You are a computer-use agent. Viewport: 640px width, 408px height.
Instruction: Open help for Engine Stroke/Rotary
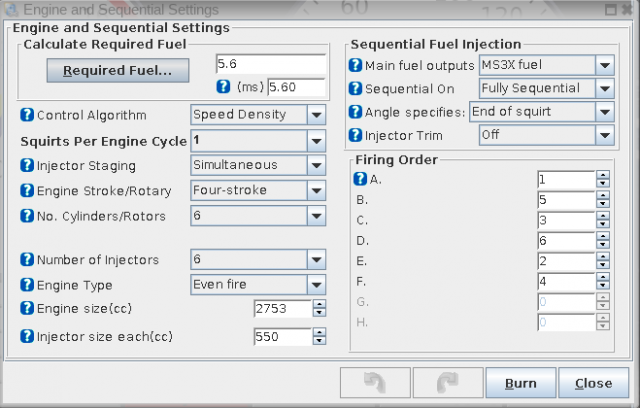[x=27, y=190]
